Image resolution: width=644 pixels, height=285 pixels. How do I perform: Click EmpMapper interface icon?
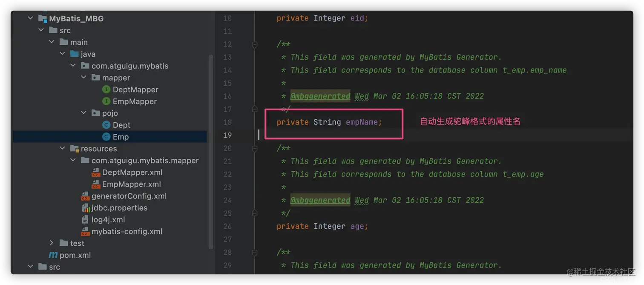[x=106, y=101]
